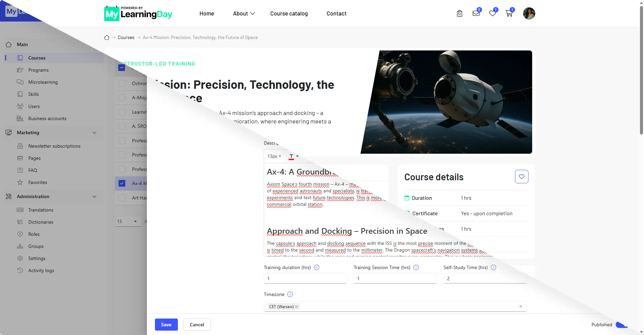
Task: Click the Translations icon in sidebar
Action: point(20,210)
